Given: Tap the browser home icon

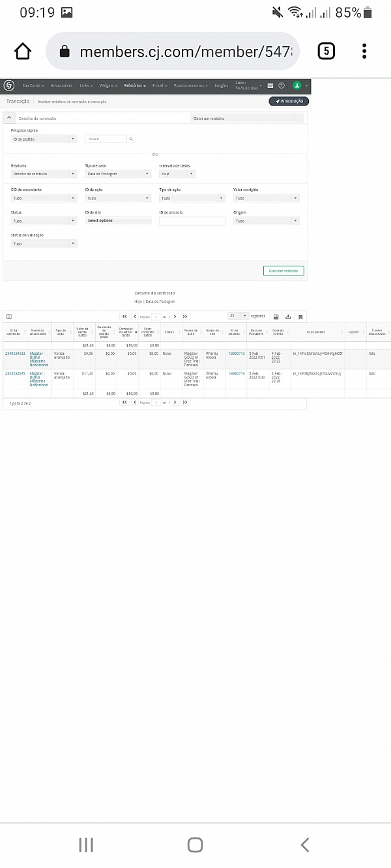Looking at the screenshot, I should click(23, 51).
